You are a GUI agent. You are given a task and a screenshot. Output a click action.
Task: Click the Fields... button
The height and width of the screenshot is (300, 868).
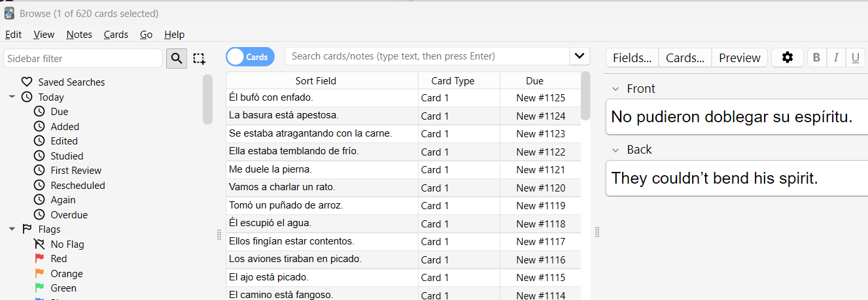[632, 58]
